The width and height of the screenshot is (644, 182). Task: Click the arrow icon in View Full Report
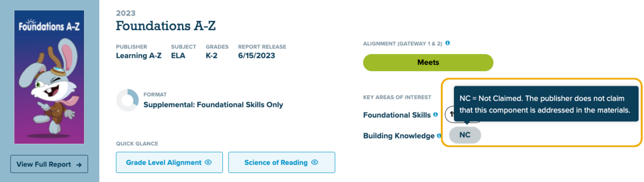pos(79,164)
